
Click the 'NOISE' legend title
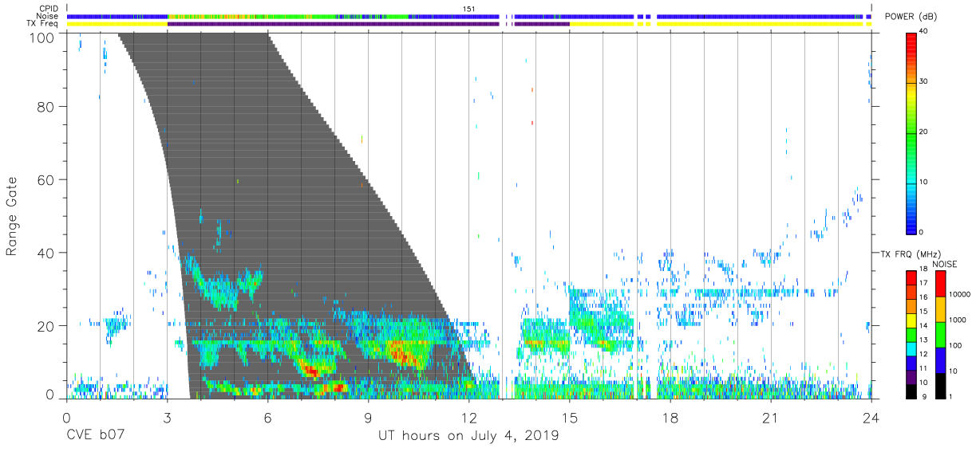(x=944, y=264)
